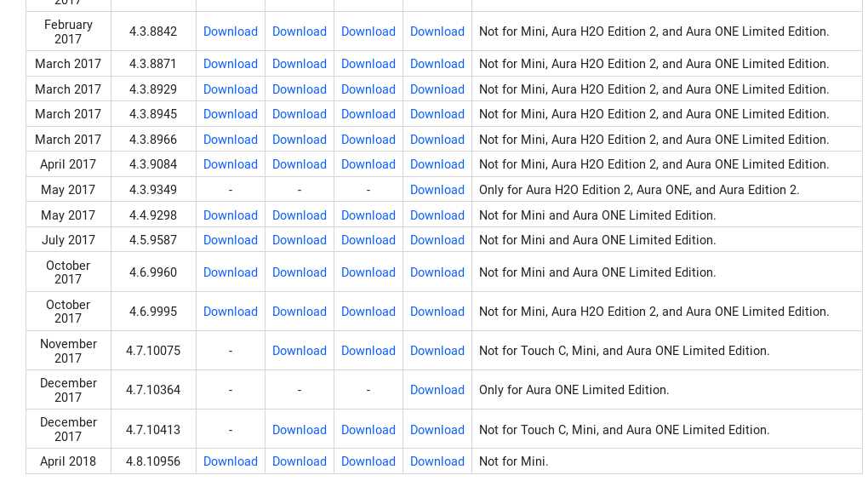This screenshot has height=481, width=868.
Task: Select the 'Not for Mini.' note text
Action: pyautogui.click(x=514, y=461)
